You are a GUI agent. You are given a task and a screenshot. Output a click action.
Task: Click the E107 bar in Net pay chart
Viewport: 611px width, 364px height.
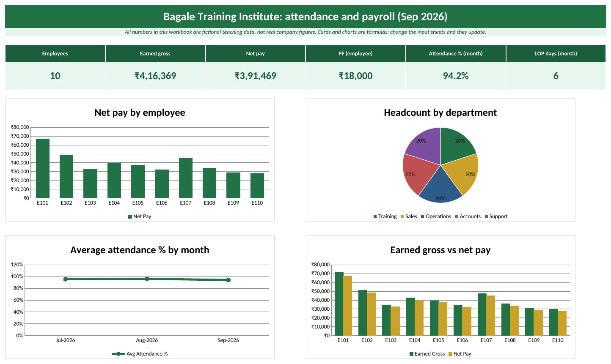[186, 178]
